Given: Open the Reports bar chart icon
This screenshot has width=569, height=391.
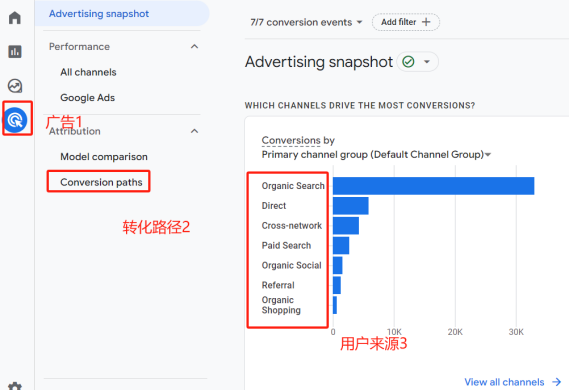Looking at the screenshot, I should (15, 52).
